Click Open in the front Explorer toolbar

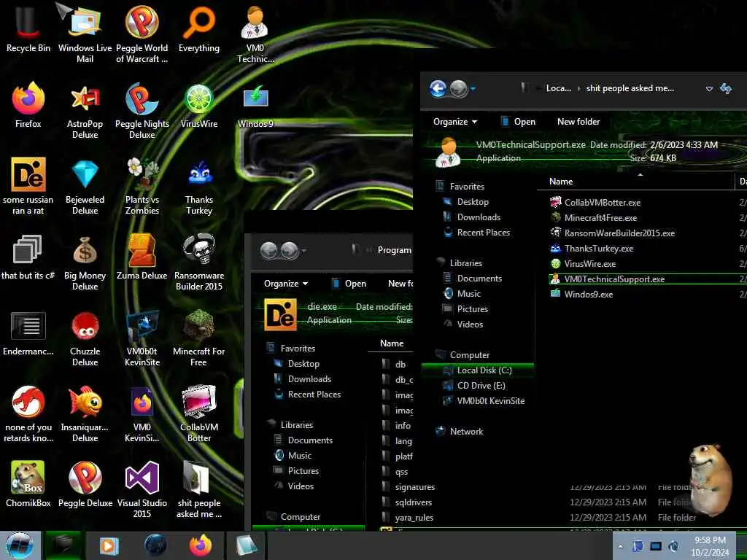519,122
